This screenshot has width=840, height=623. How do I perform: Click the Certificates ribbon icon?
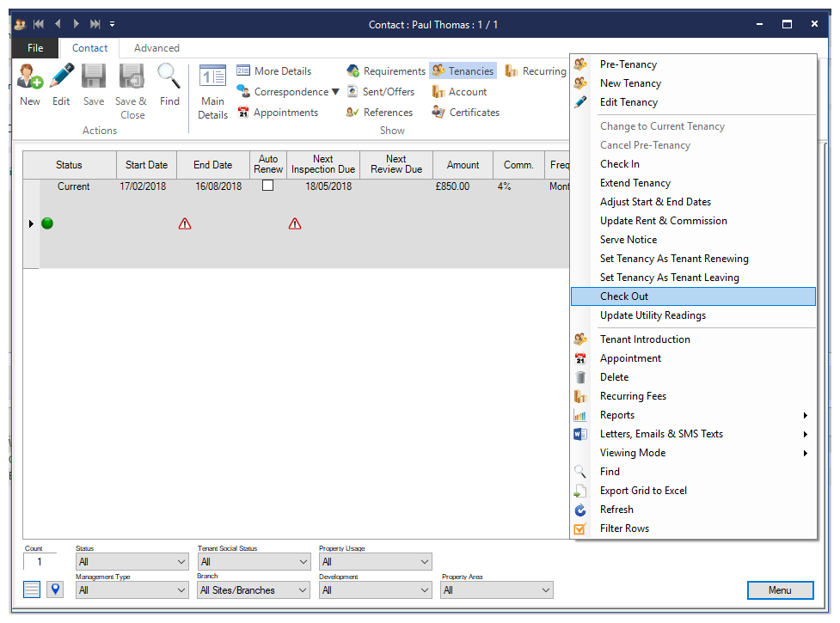[x=438, y=113]
